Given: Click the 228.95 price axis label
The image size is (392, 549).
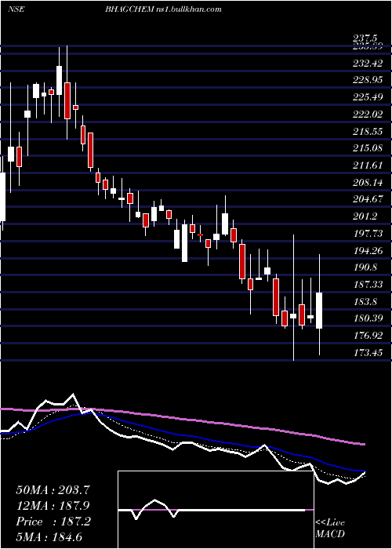Looking at the screenshot, I should 368,80.
